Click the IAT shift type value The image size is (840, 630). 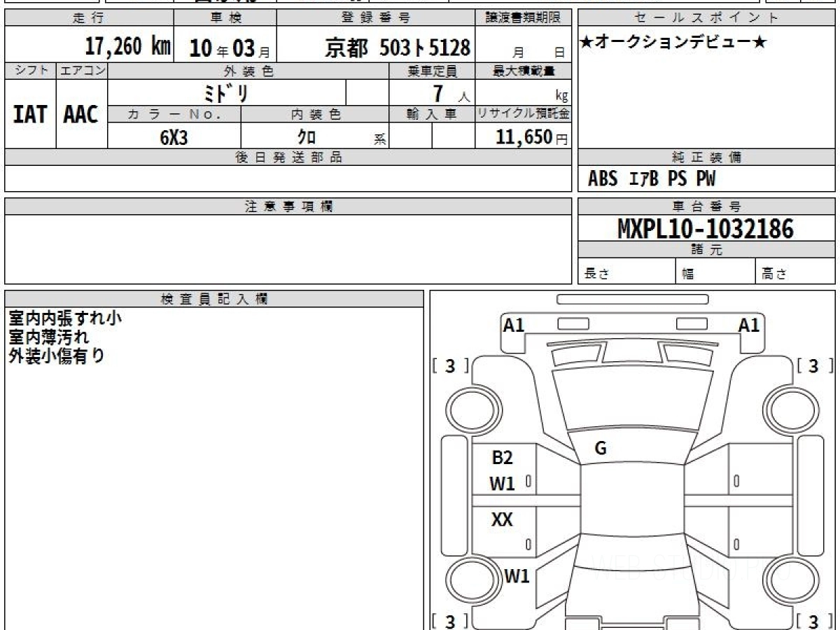click(30, 115)
